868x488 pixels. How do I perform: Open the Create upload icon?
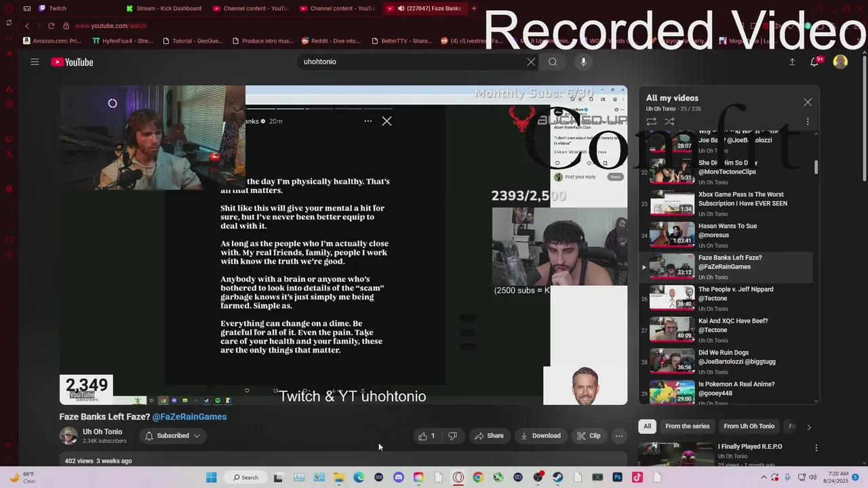click(x=792, y=62)
